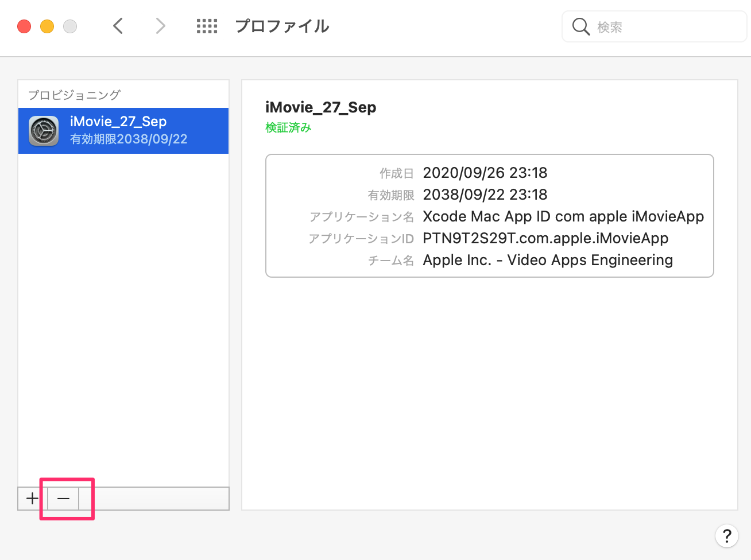Click the expiry value 2038/09/22 23:18

tap(485, 195)
